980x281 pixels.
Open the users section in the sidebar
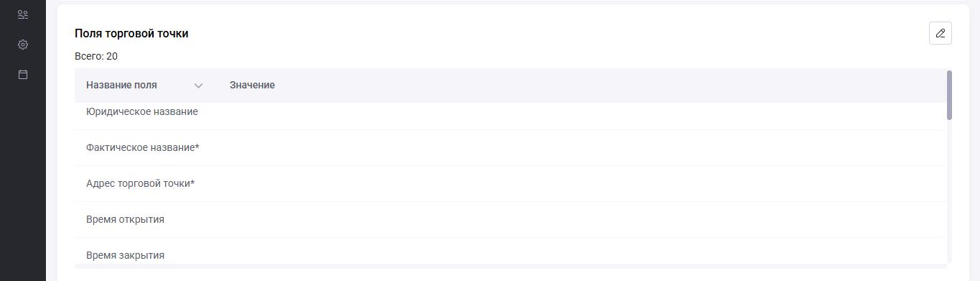click(23, 14)
